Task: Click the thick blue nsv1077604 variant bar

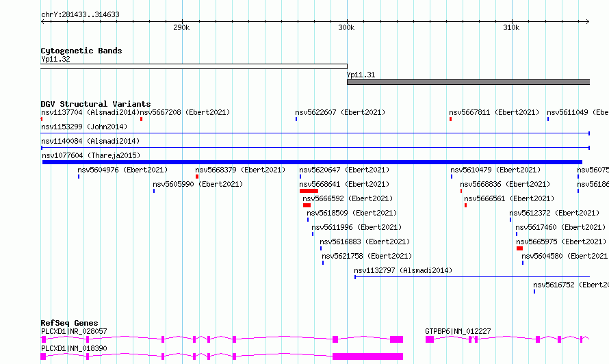Action: pos(312,162)
